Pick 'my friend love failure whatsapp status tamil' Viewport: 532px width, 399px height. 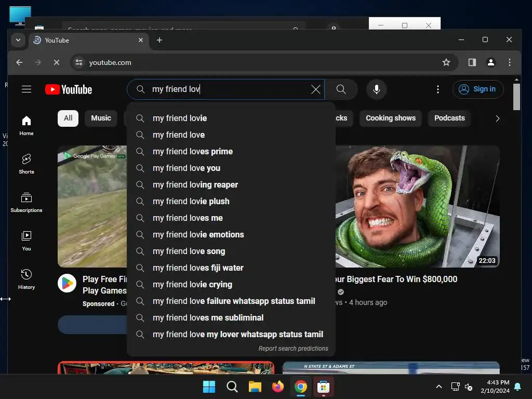pyautogui.click(x=231, y=301)
